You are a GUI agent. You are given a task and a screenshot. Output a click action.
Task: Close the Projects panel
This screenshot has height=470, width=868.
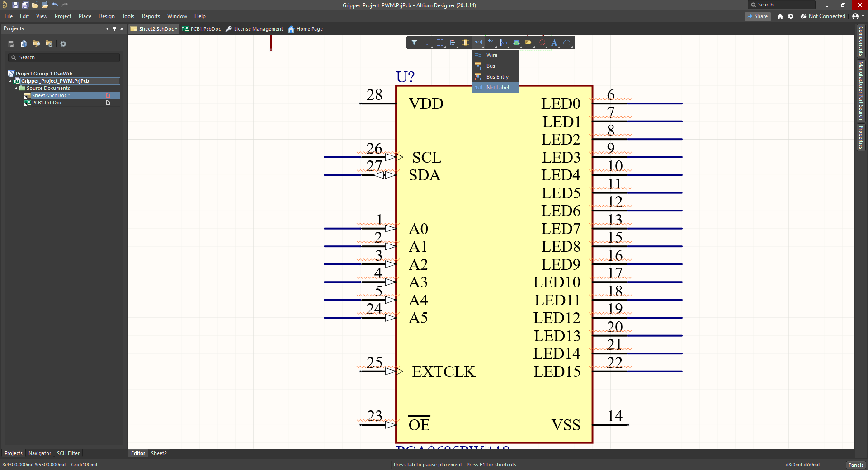pyautogui.click(x=122, y=28)
